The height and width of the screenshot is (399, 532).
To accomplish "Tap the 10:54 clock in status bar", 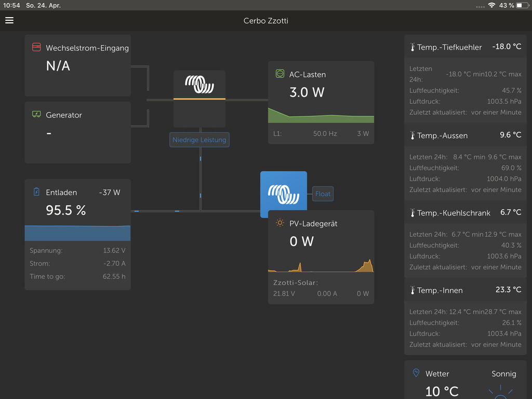I will click(x=11, y=5).
